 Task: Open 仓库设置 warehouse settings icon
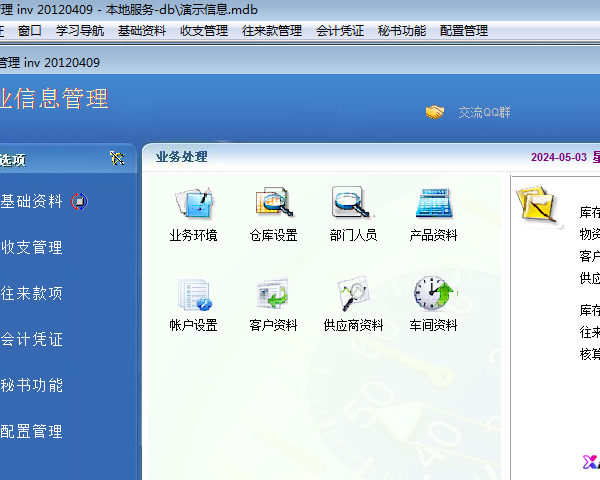(x=273, y=206)
